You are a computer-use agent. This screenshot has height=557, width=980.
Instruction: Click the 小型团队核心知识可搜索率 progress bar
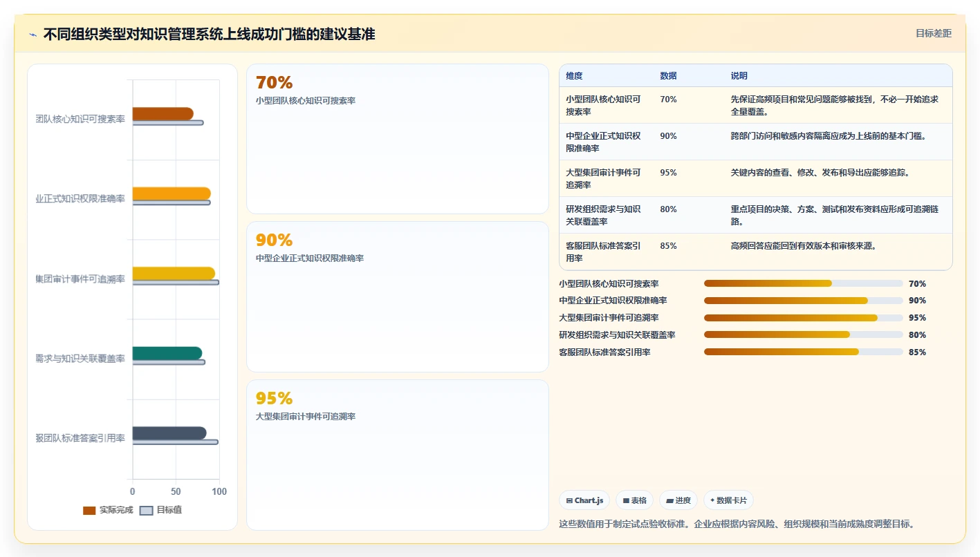[x=804, y=283]
